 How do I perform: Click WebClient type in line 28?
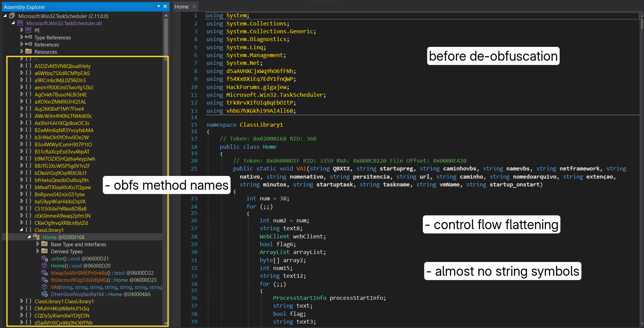click(275, 236)
